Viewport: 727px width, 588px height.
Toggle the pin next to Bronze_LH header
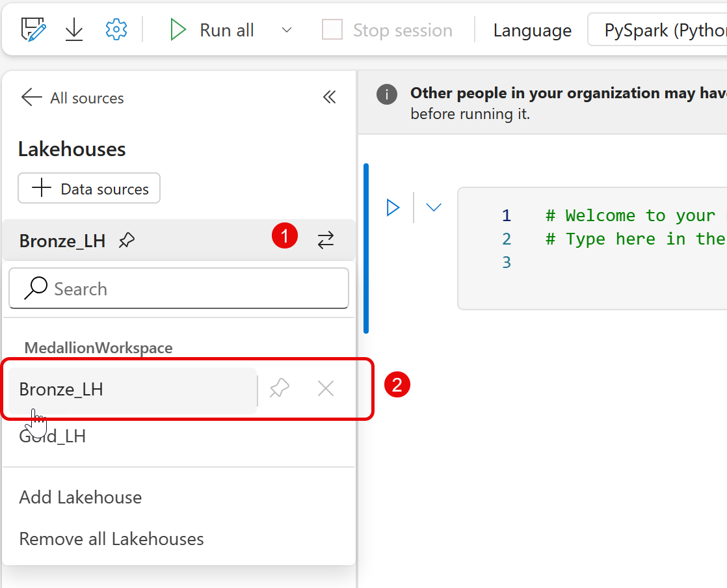[127, 241]
